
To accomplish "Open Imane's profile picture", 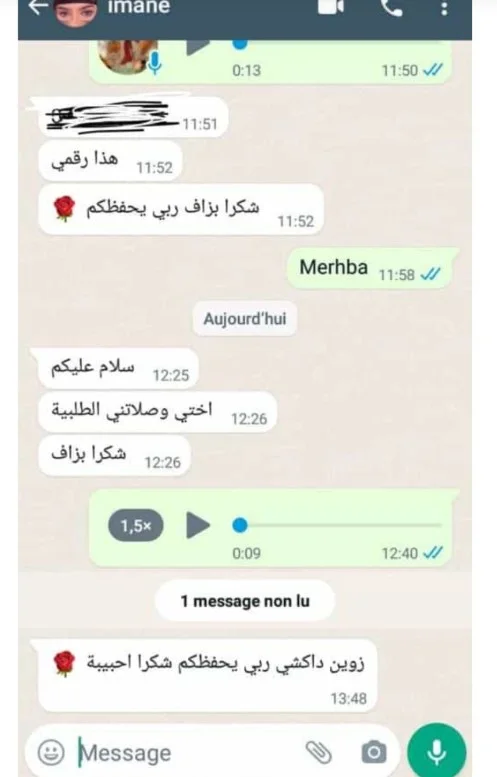I will (75, 12).
